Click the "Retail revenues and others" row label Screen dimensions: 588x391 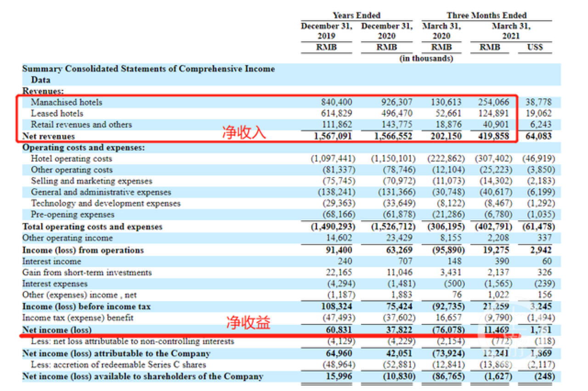pos(81,124)
